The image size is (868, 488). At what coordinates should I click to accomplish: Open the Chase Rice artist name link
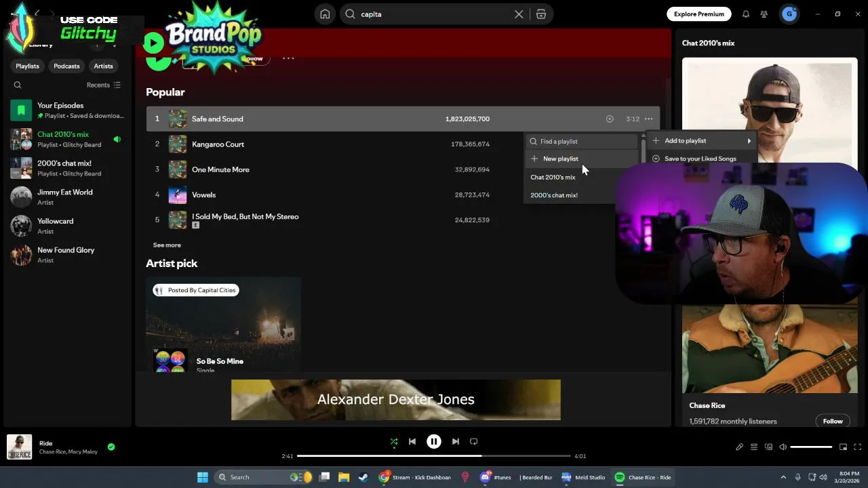tap(707, 405)
